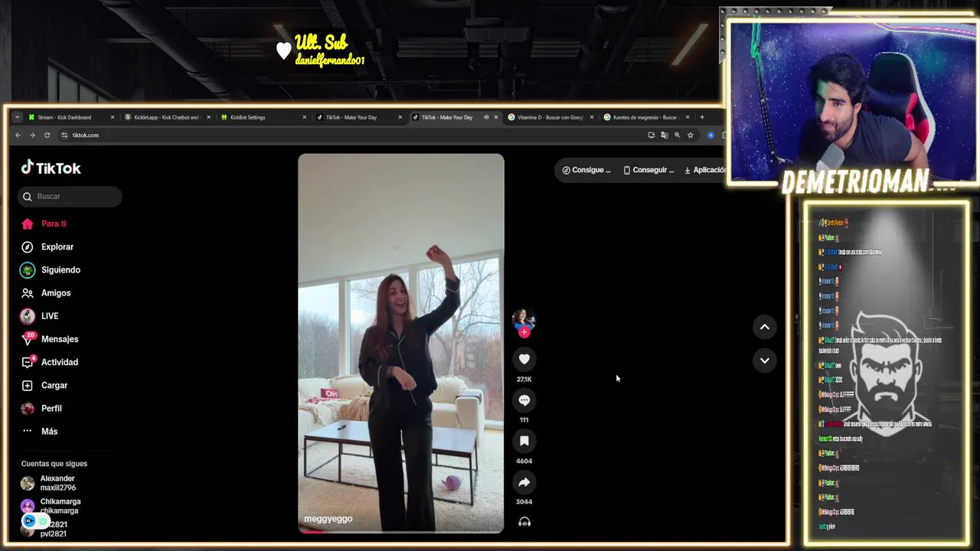Click the Buscar search field
Viewport: 980px width, 551px height.
coord(70,197)
